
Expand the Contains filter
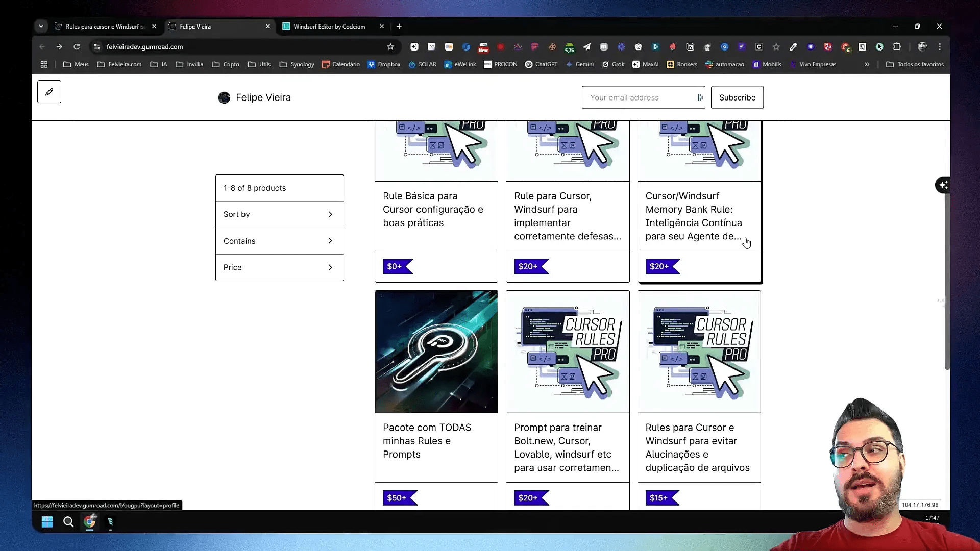tap(279, 241)
